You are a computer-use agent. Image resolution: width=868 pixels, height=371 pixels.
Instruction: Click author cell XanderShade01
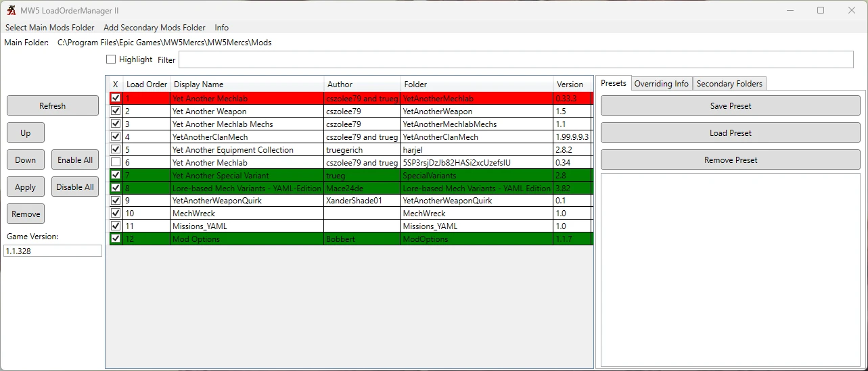pos(362,200)
